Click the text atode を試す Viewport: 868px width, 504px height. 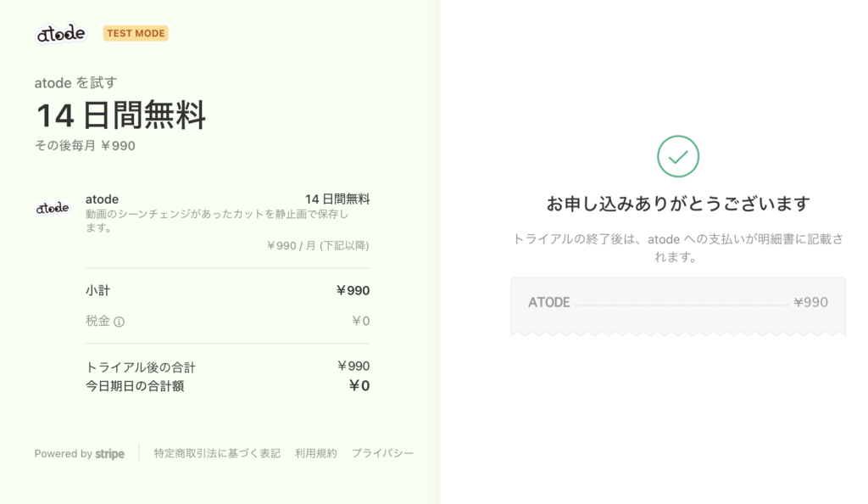[x=75, y=83]
